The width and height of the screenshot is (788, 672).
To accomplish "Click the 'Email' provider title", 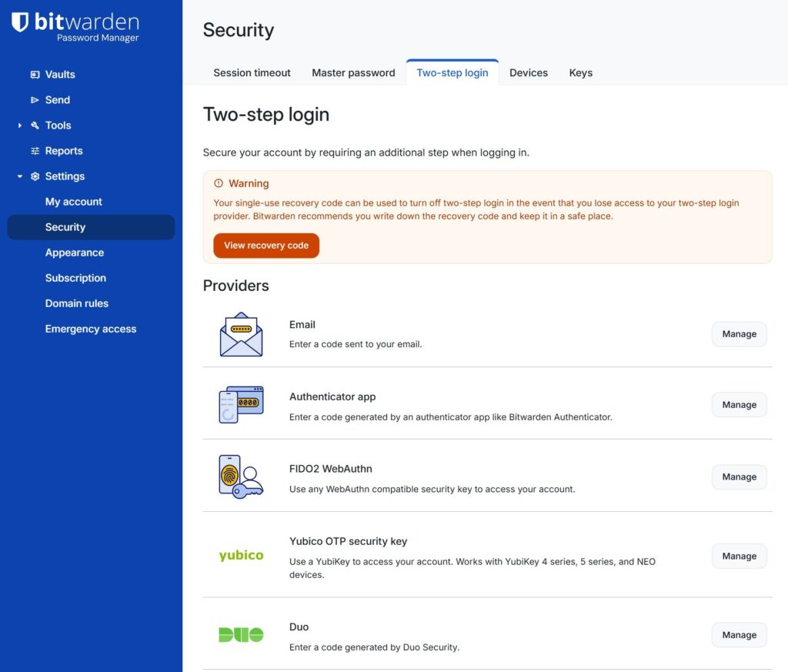I will (x=302, y=325).
